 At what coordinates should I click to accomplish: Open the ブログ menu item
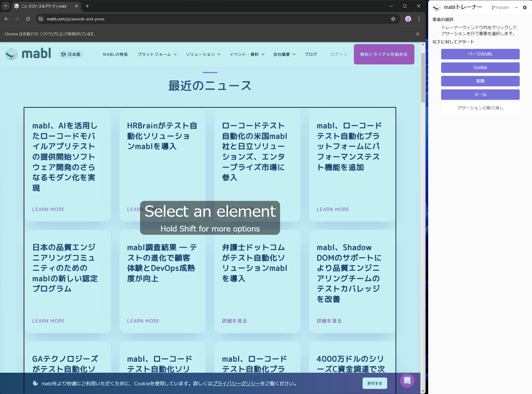coord(310,54)
